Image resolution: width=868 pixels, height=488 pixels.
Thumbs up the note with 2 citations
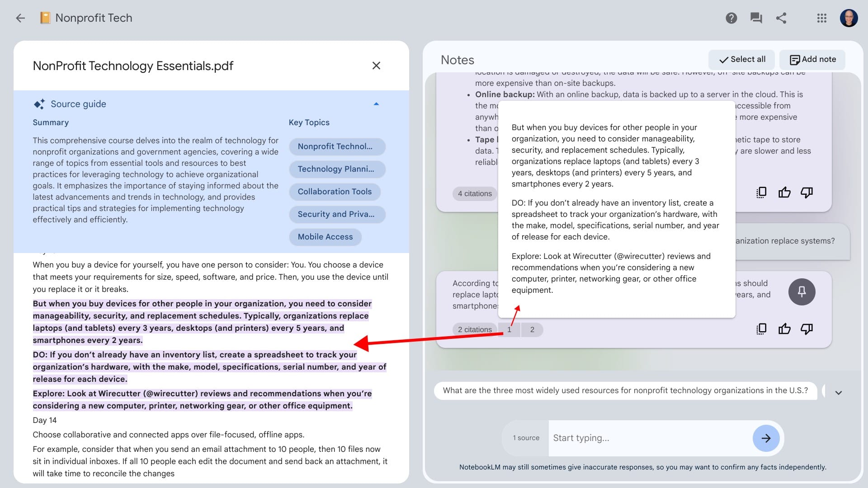tap(784, 329)
